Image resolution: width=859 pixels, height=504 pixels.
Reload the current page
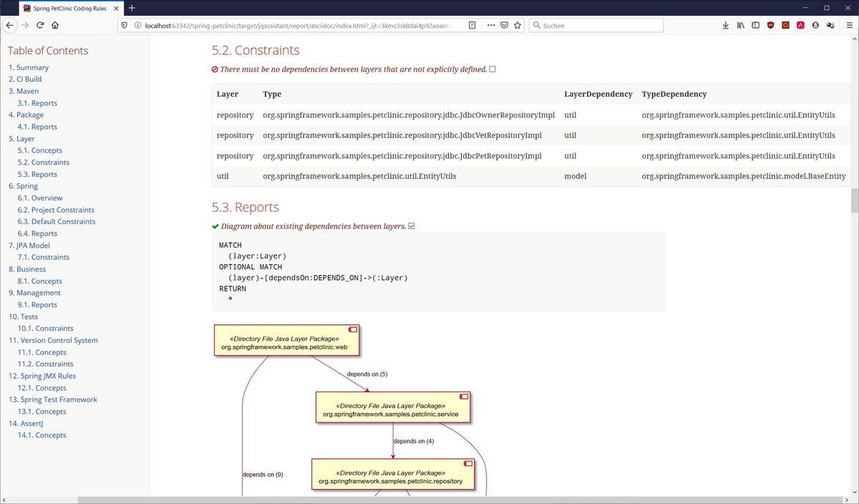(40, 25)
